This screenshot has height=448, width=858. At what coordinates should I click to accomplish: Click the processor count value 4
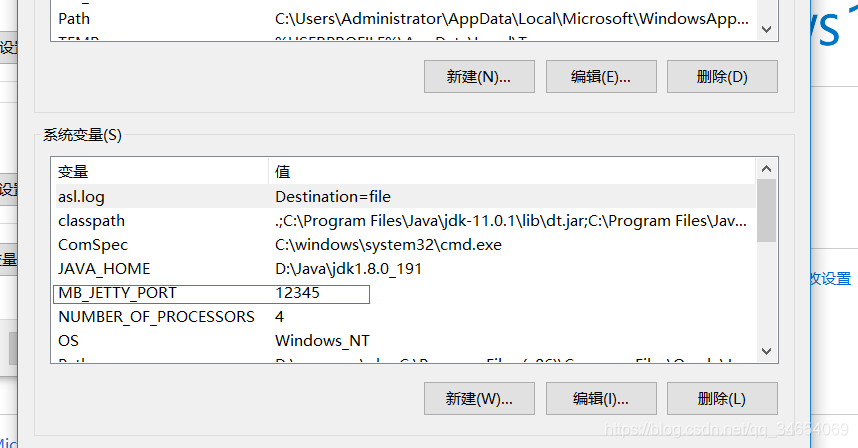[x=280, y=317]
